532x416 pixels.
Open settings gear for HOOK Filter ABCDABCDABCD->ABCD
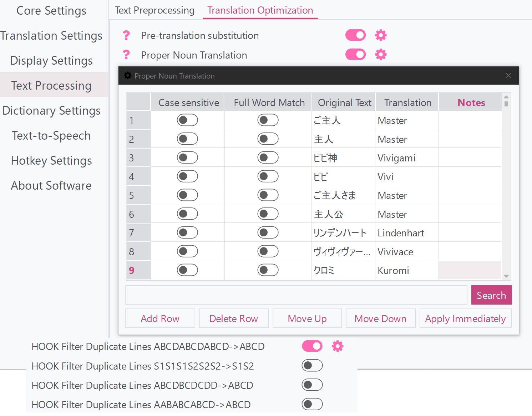point(338,346)
